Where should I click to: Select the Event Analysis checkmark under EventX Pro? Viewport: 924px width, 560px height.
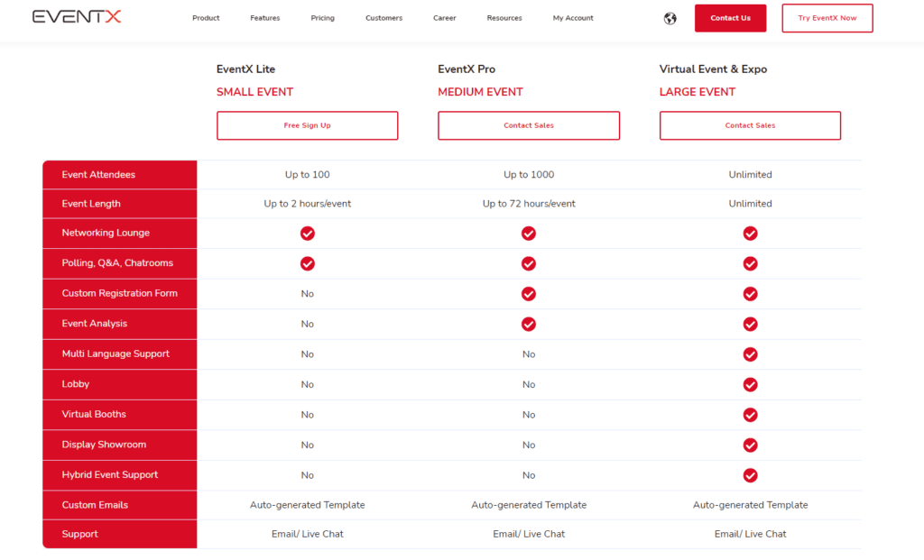pos(529,324)
